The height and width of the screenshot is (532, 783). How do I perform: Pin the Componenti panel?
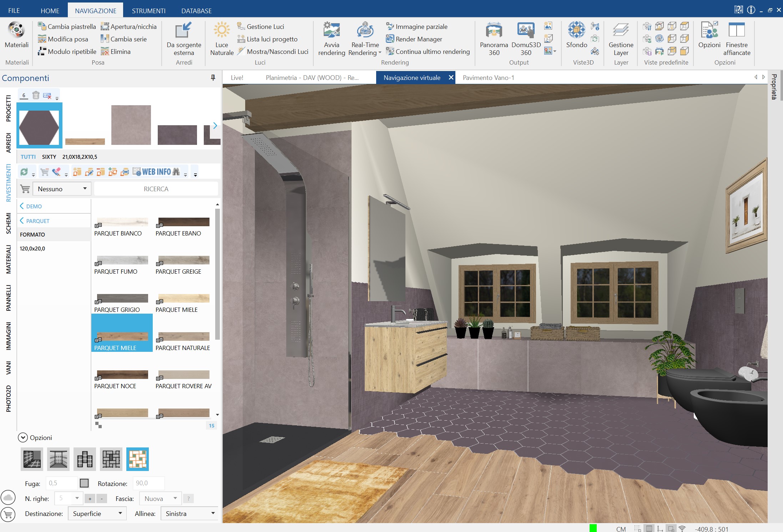pyautogui.click(x=213, y=77)
